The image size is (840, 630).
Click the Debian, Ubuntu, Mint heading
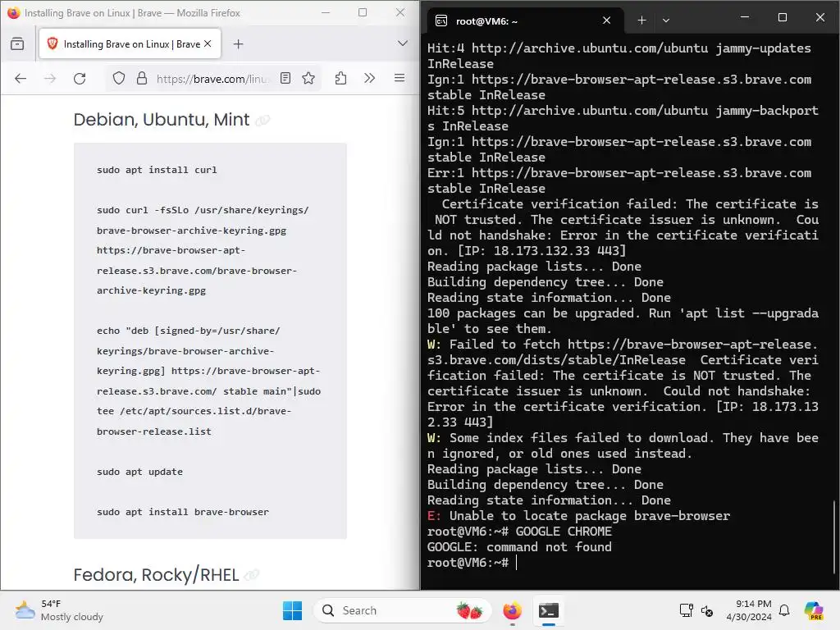click(x=162, y=120)
